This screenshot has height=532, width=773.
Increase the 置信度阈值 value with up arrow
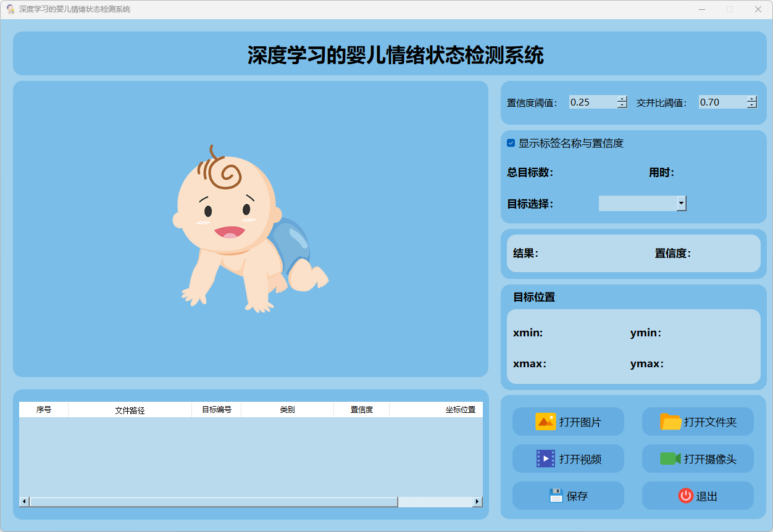pos(622,99)
